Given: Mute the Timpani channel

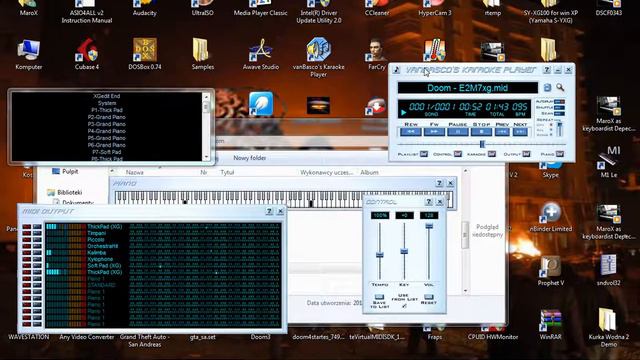Looking at the screenshot, I should 27,233.
